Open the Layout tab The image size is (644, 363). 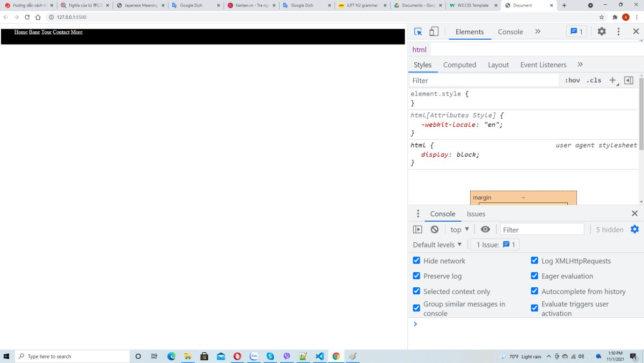point(498,64)
